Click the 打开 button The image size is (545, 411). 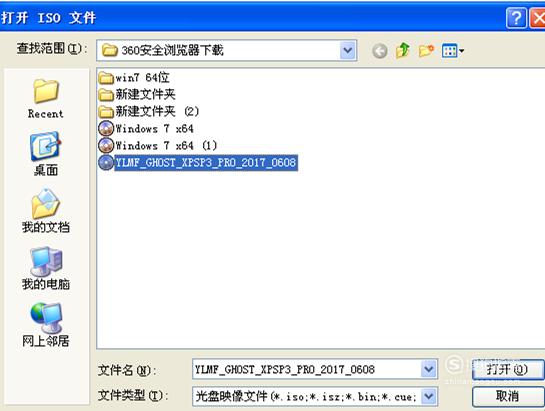pyautogui.click(x=507, y=369)
